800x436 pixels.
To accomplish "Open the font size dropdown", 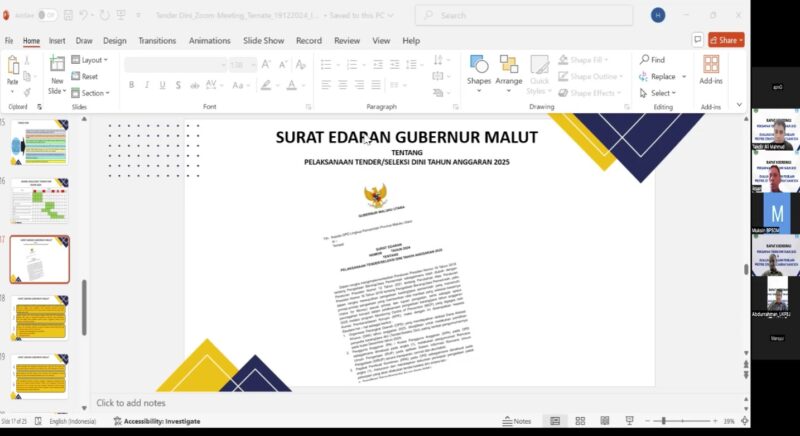I will point(243,65).
